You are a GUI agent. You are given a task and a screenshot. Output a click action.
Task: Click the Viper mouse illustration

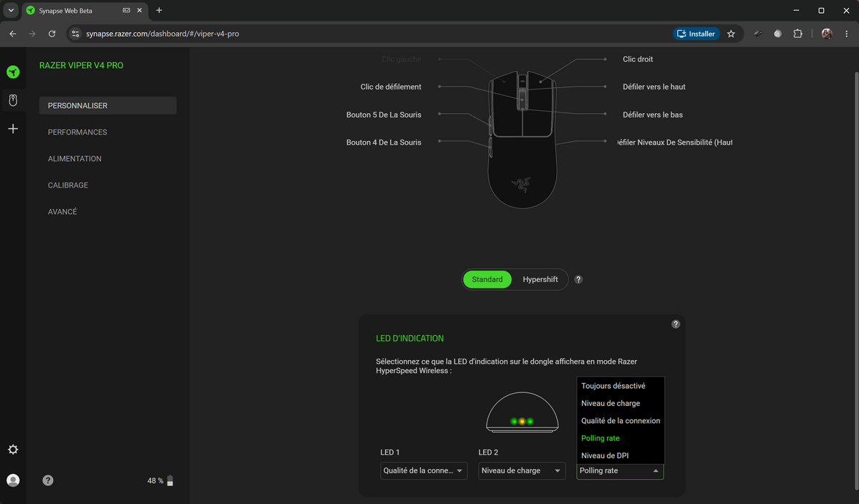(x=522, y=140)
